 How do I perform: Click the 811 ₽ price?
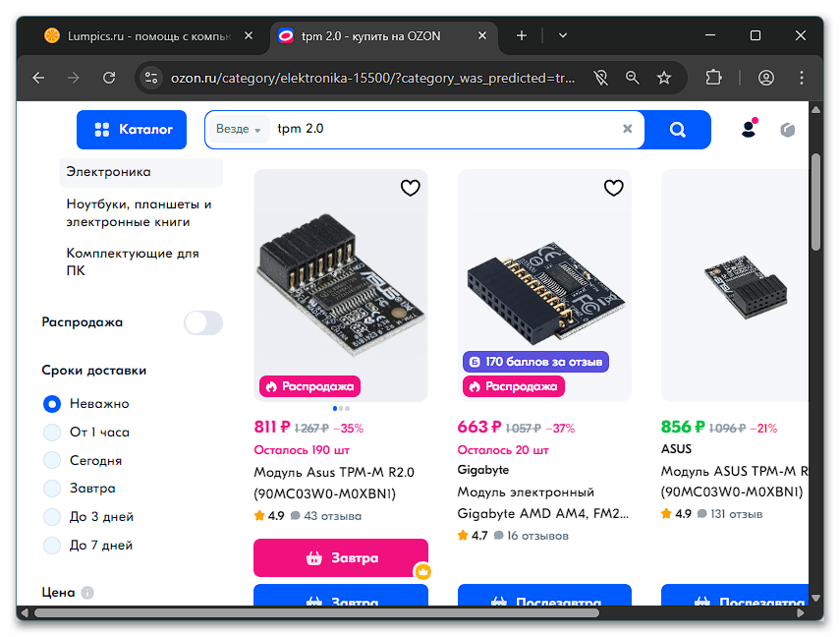272,428
